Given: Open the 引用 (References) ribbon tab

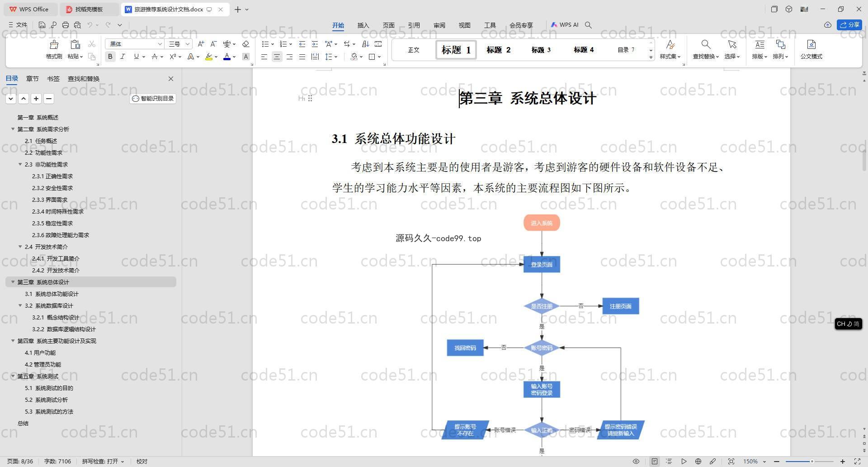Looking at the screenshot, I should [414, 25].
